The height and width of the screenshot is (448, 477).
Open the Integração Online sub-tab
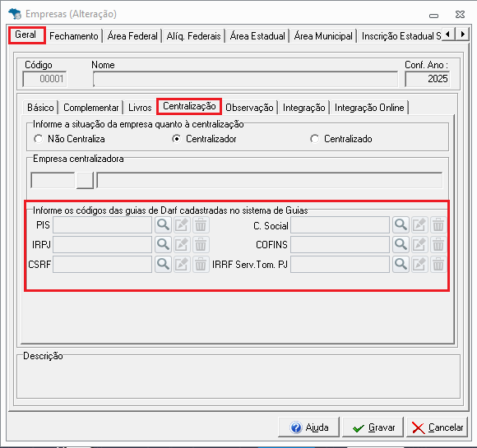tap(369, 108)
